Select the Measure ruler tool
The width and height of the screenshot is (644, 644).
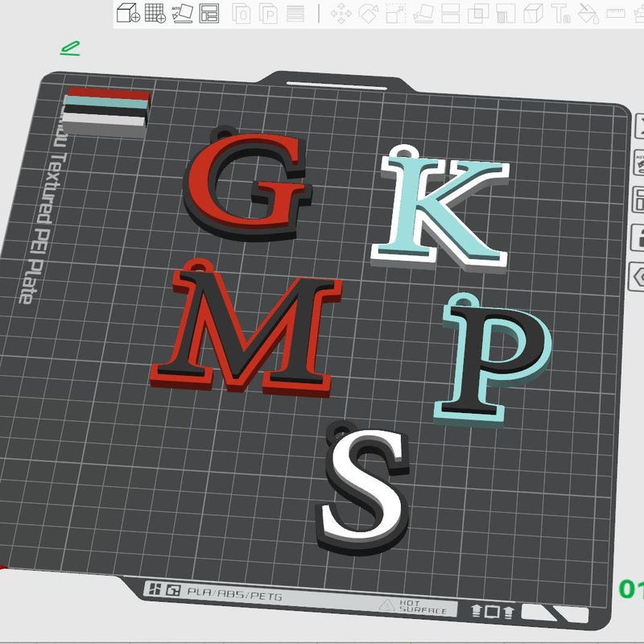pos(616,12)
